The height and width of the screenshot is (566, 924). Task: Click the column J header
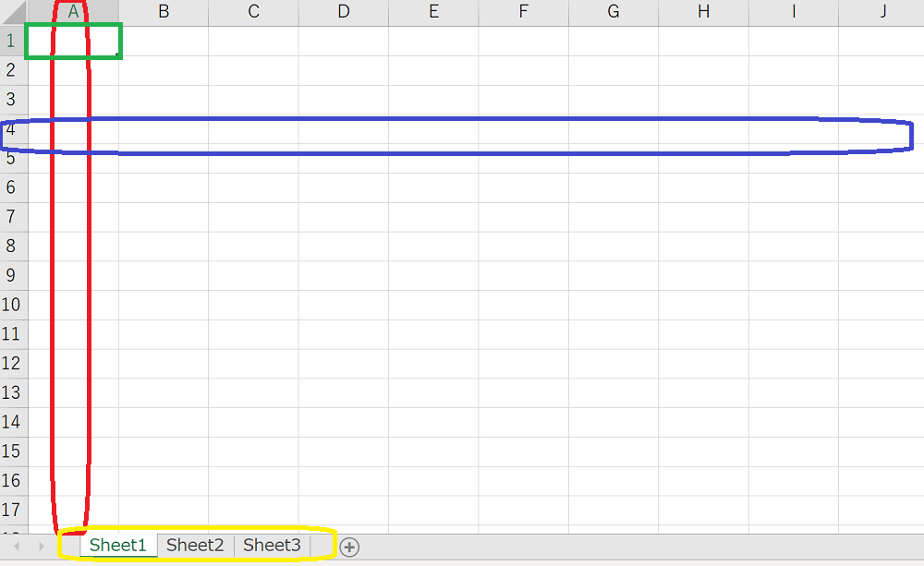pyautogui.click(x=882, y=12)
